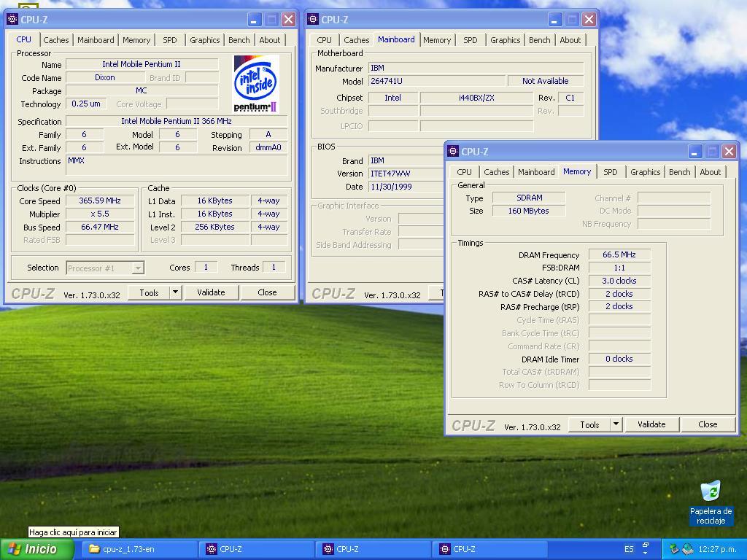
Task: Open the About tab in the CPU window
Action: [x=270, y=40]
